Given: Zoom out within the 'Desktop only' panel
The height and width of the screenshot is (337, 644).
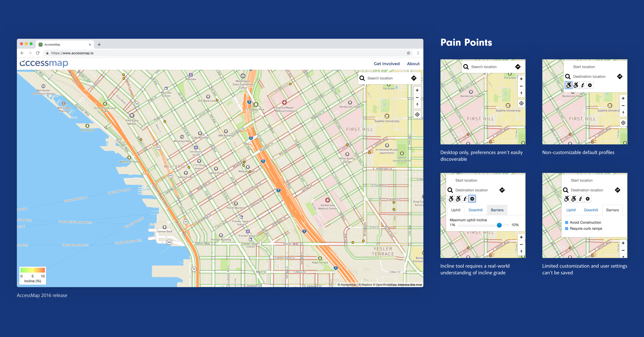Looking at the screenshot, I should coord(521,86).
